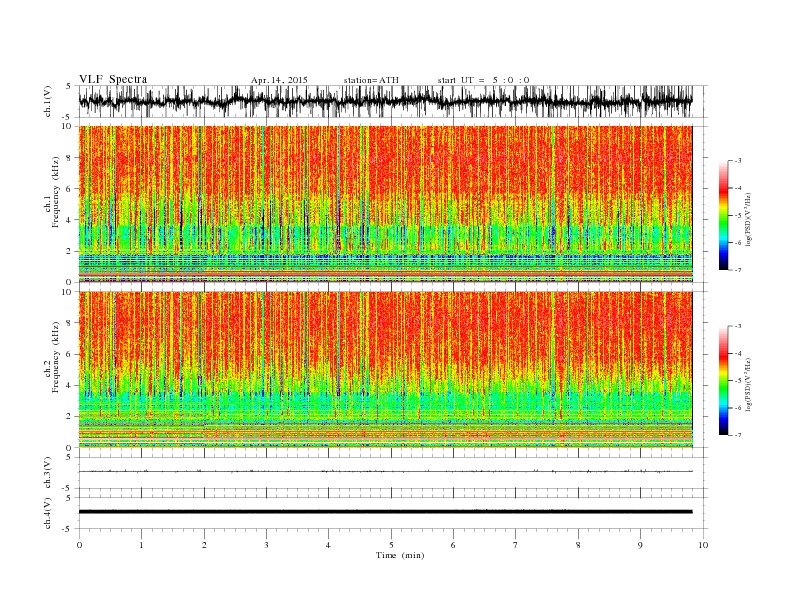
Task: Click the date text "Apr. 14, 2015"
Action: point(279,80)
